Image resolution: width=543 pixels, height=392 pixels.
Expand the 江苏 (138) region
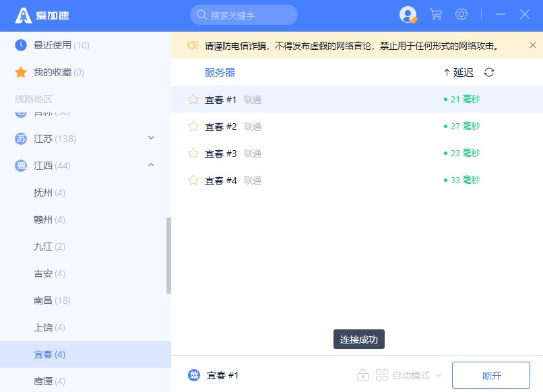(152, 138)
